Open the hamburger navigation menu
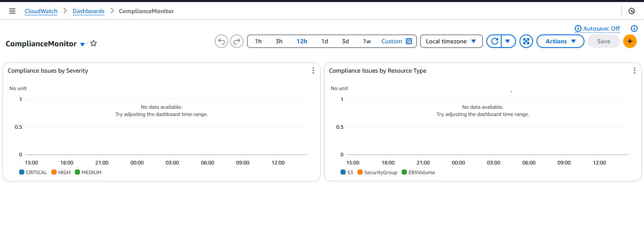The width and height of the screenshot is (644, 226). coord(12,11)
